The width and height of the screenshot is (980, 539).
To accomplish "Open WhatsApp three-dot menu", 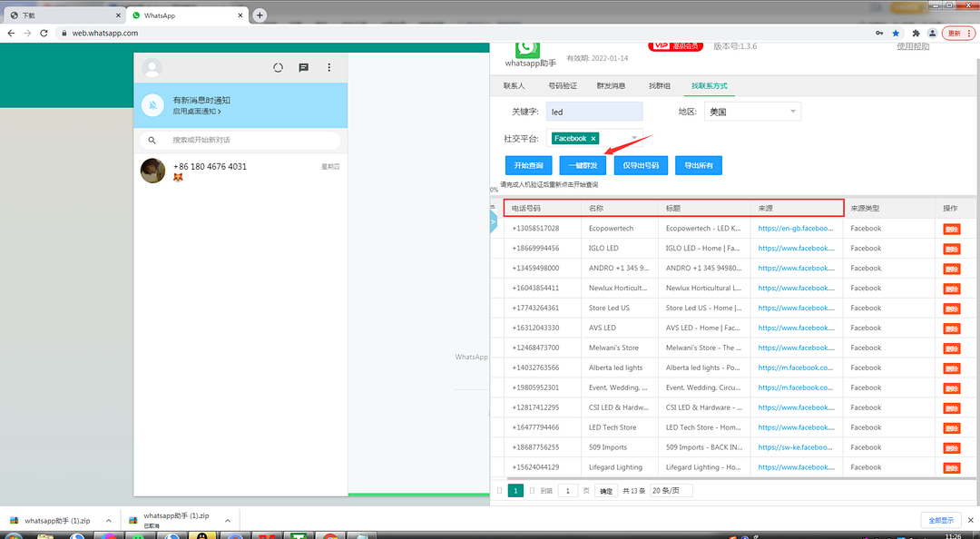I will point(329,67).
